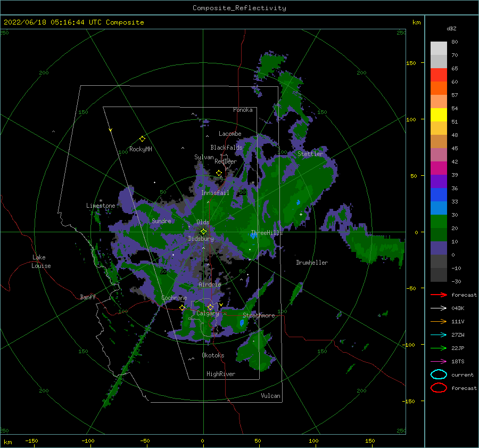Viewport: 479px width, 448px height.
Task: Click the red forecast ellipse icon
Action: coord(439,388)
